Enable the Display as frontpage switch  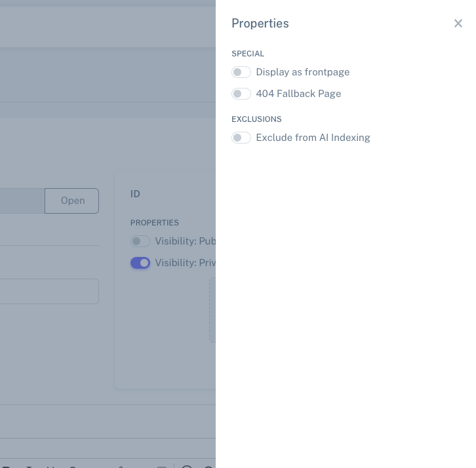[241, 72]
